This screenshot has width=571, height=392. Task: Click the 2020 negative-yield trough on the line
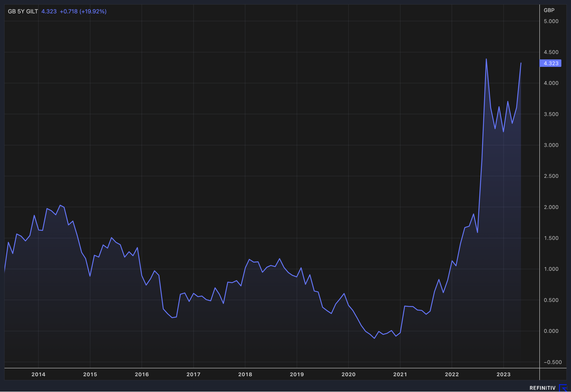[374, 338]
